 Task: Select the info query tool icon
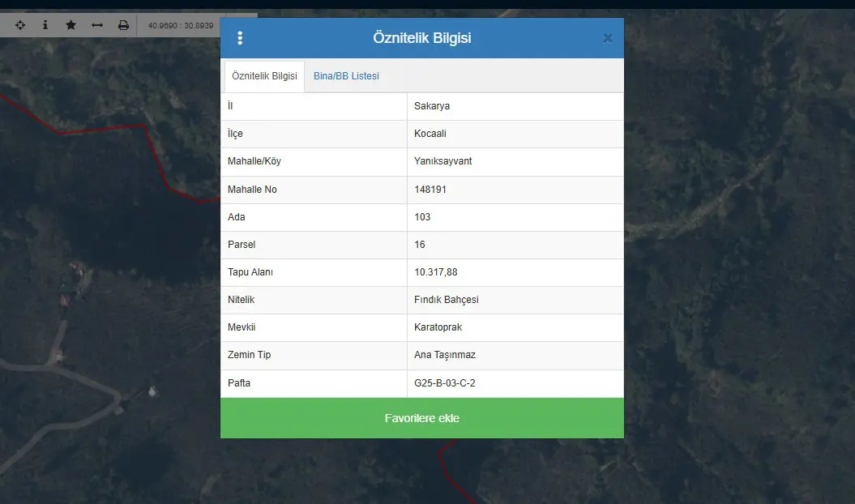pyautogui.click(x=45, y=25)
